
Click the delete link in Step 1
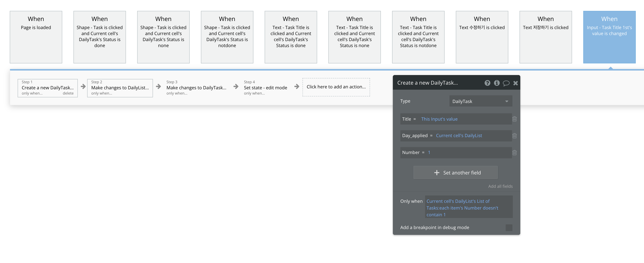[68, 93]
